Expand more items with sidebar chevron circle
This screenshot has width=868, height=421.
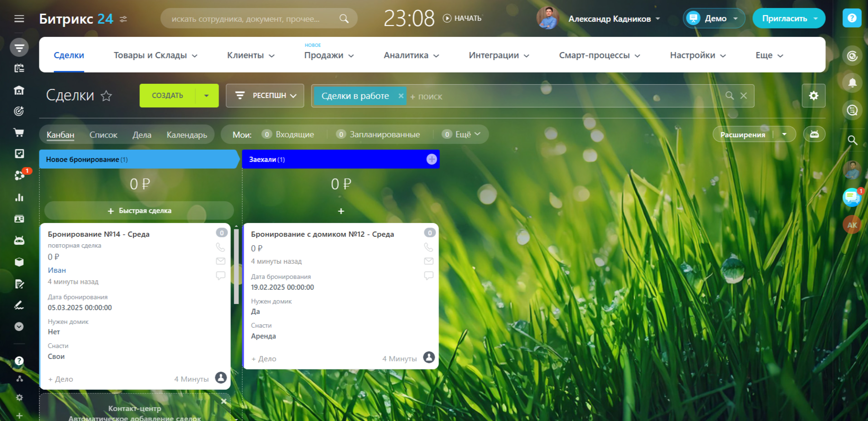tap(19, 326)
